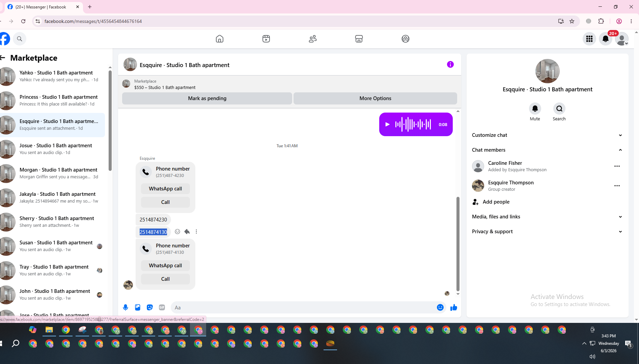The image size is (639, 364).
Task: Open the Reels video icon
Action: coord(266,39)
